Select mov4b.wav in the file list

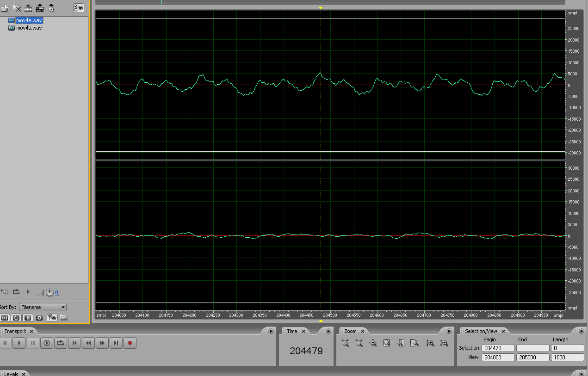pos(29,28)
